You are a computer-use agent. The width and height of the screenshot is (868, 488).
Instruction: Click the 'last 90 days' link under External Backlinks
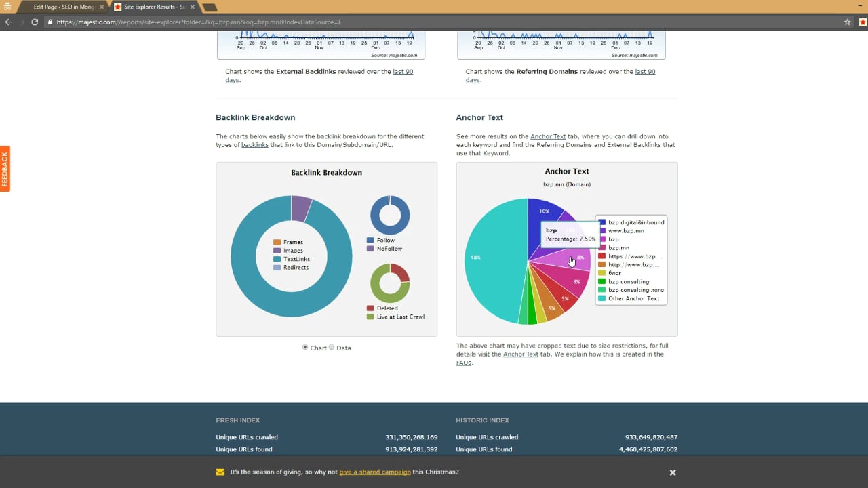point(403,71)
